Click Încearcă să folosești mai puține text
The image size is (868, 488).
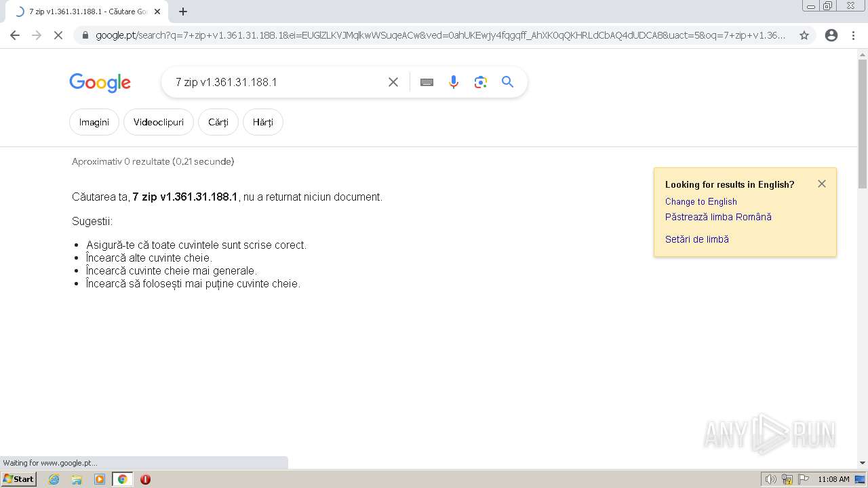[x=193, y=283]
